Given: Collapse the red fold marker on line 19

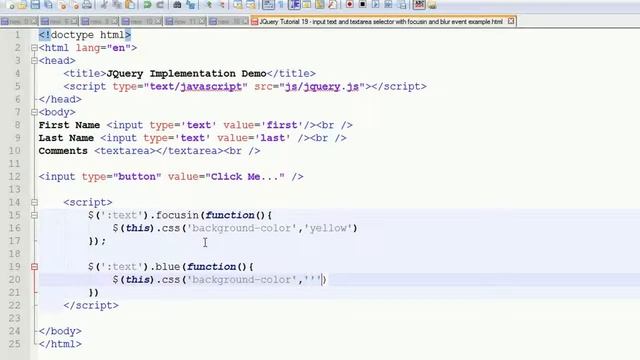Looking at the screenshot, I should pyautogui.click(x=34, y=267).
